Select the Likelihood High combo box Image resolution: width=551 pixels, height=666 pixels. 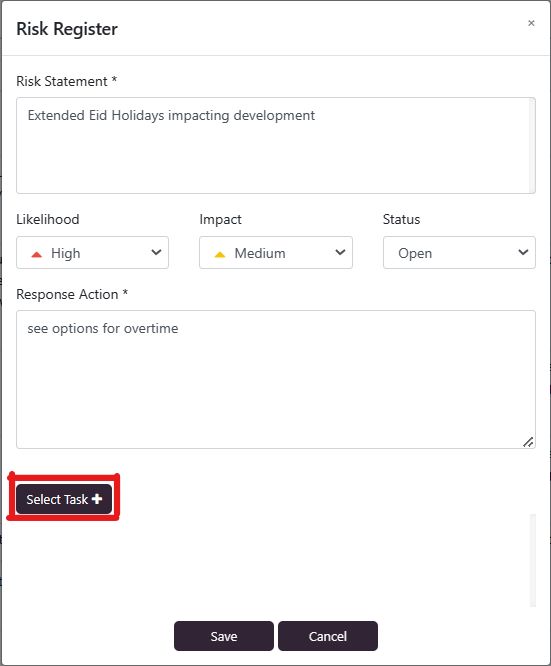tap(93, 253)
